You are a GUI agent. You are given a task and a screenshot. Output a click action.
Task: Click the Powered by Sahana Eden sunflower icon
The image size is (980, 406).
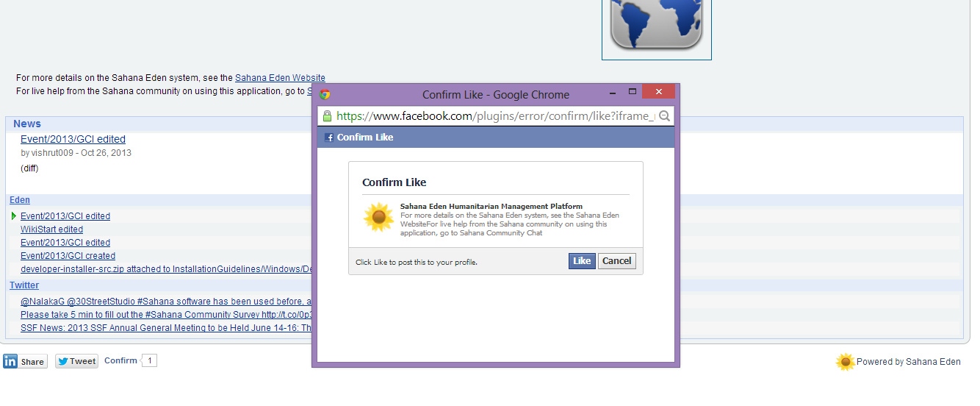coord(846,361)
